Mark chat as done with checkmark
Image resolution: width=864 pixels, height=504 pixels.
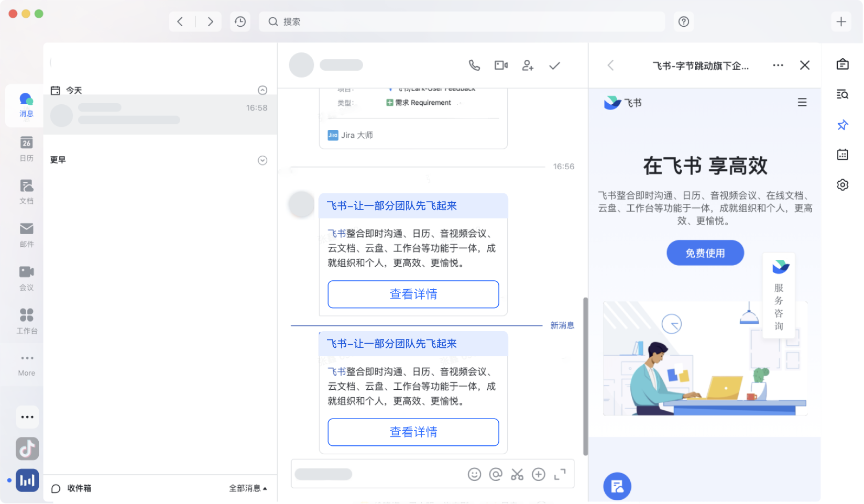coord(554,65)
